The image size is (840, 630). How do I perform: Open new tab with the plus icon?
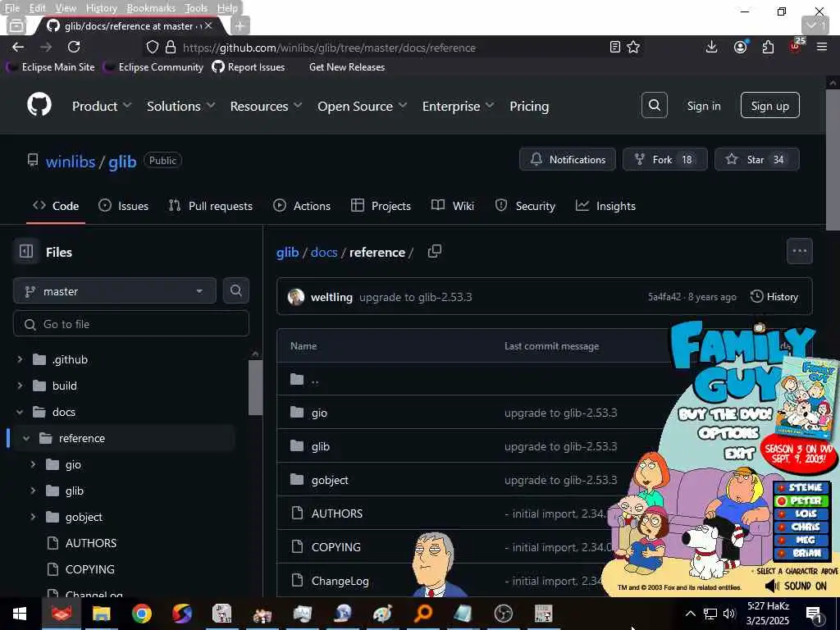click(240, 25)
